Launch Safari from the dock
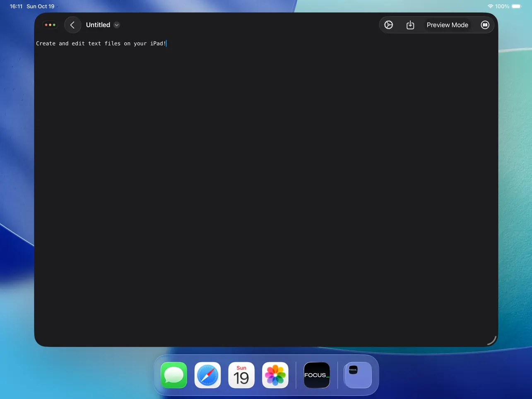Screen dimensions: 532x399 coord(207,375)
